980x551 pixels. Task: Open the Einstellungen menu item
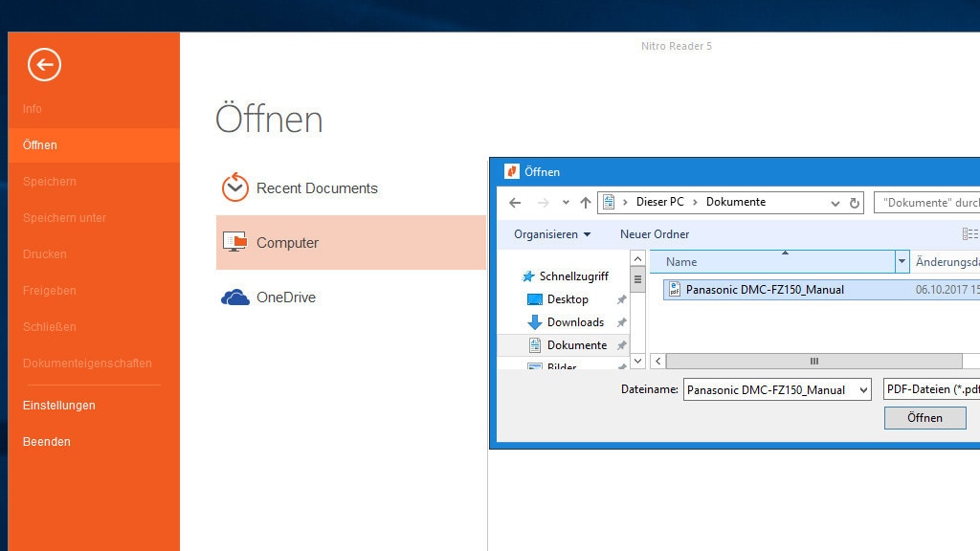(x=59, y=406)
